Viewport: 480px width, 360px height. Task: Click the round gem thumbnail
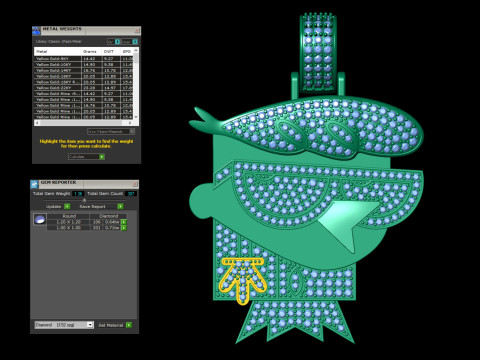pos(40,220)
